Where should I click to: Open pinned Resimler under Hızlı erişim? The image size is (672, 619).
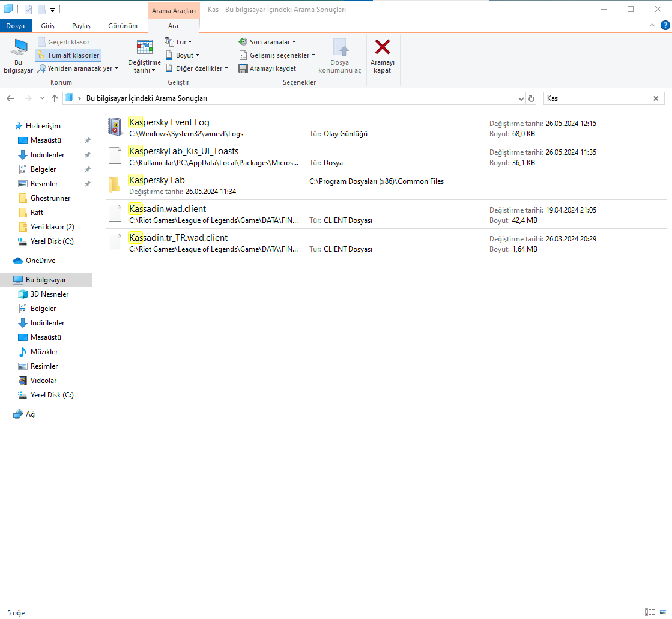pos(44,184)
